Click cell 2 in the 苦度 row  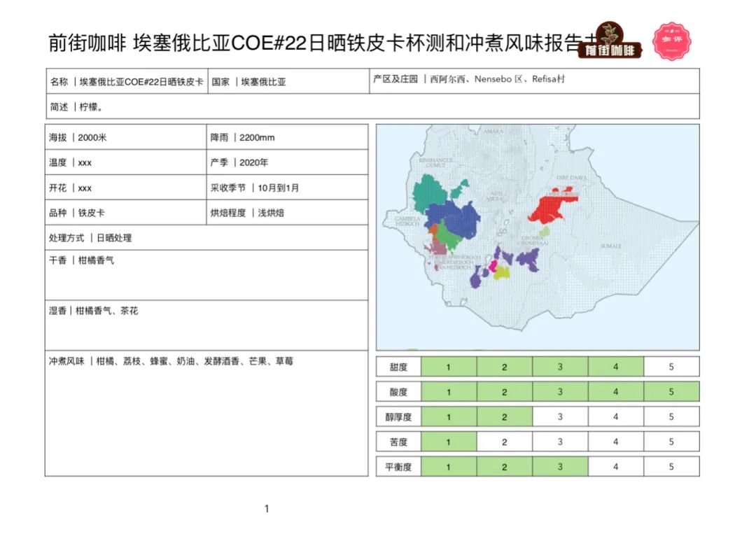pos(504,442)
